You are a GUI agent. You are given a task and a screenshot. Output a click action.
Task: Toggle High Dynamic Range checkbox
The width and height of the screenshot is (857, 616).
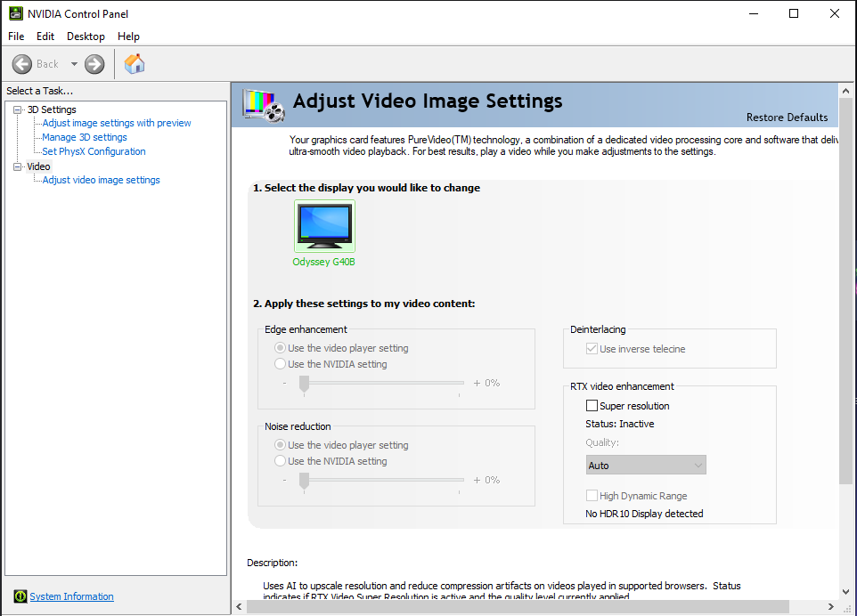pos(592,495)
